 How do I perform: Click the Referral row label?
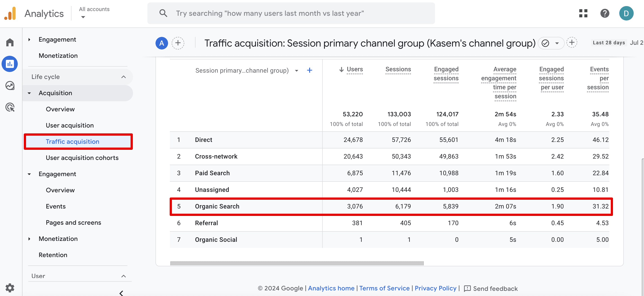point(206,223)
